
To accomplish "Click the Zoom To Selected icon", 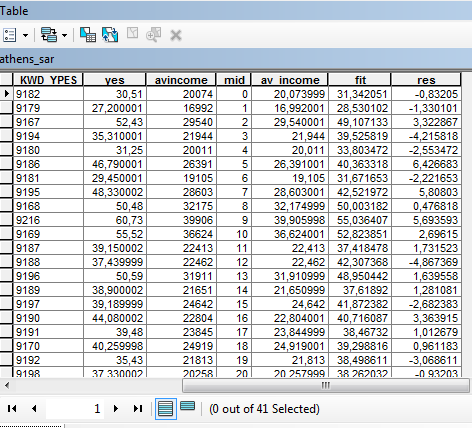I will click(x=153, y=35).
